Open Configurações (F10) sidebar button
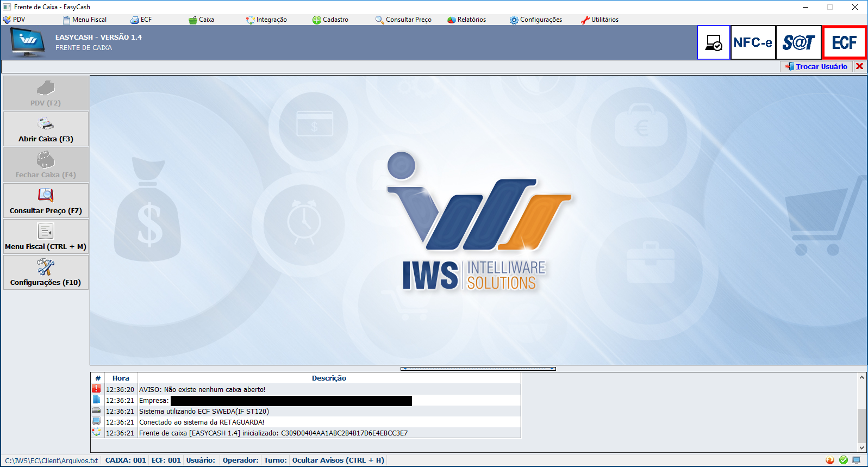The image size is (868, 467). pos(46,273)
